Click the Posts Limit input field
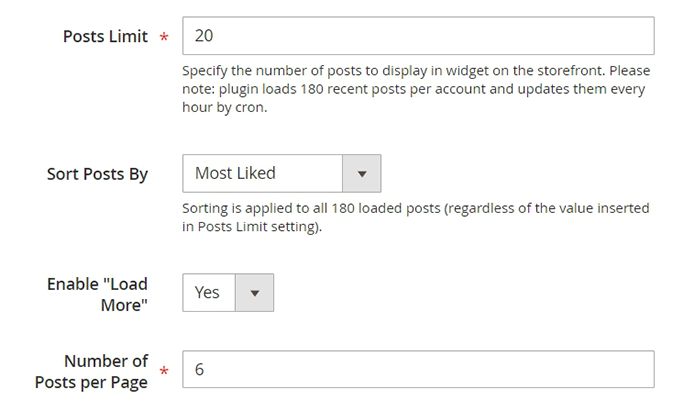Image resolution: width=684 pixels, height=411 pixels. [x=418, y=36]
